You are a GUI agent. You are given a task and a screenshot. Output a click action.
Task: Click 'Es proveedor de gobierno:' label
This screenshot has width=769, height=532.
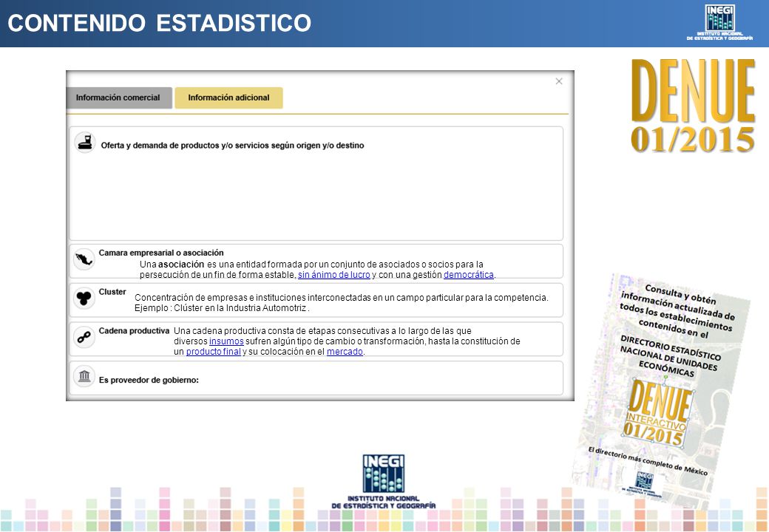(x=149, y=380)
